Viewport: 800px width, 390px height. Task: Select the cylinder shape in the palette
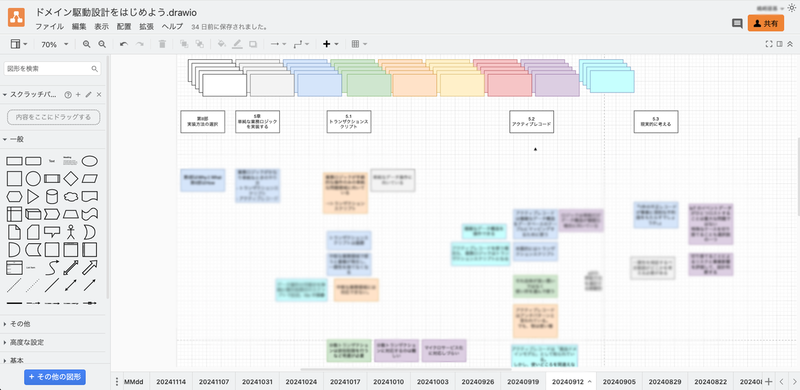(x=52, y=197)
